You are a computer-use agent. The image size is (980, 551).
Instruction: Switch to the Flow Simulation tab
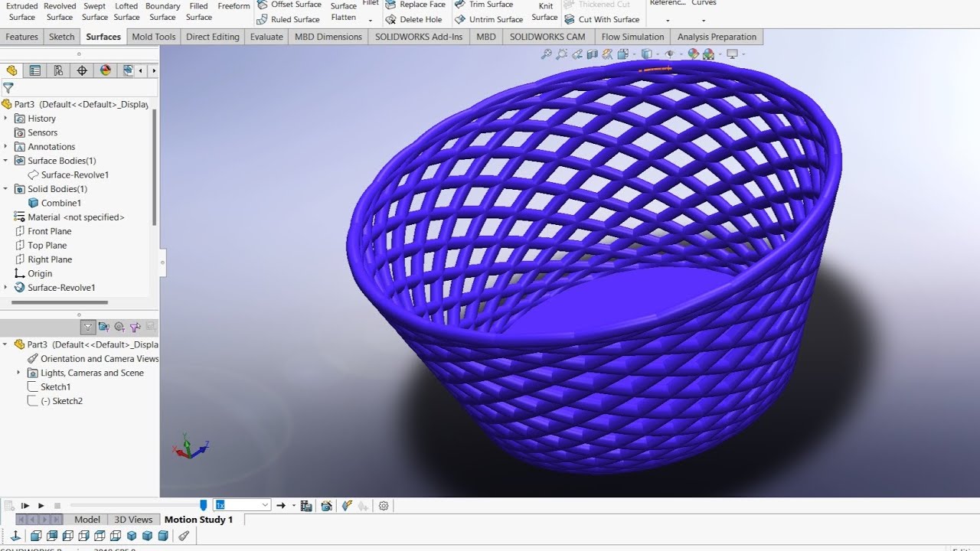pos(633,37)
